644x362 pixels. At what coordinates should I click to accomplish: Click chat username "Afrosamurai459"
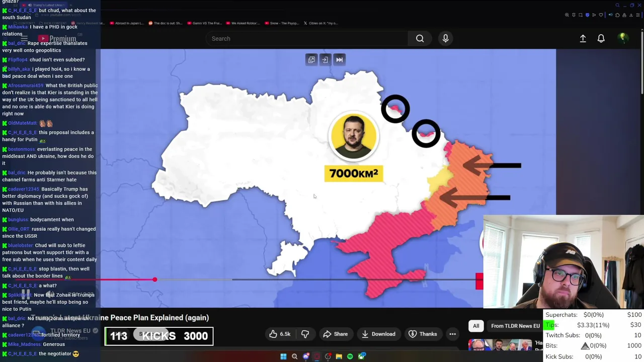click(25, 85)
